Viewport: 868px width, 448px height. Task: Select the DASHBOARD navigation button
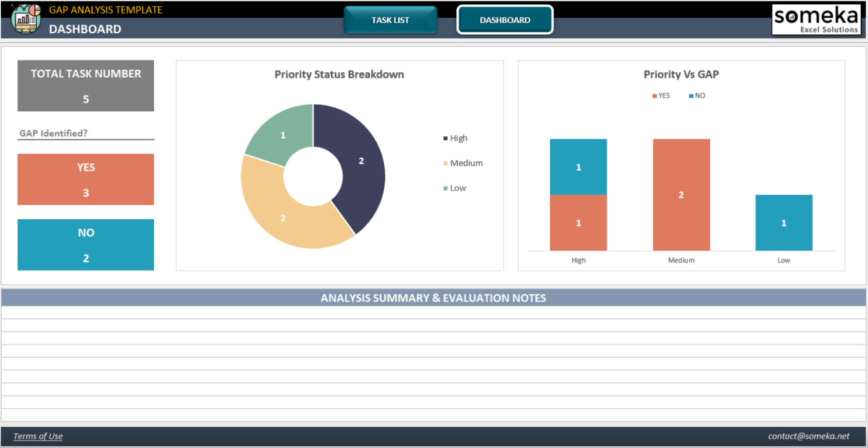pyautogui.click(x=505, y=19)
